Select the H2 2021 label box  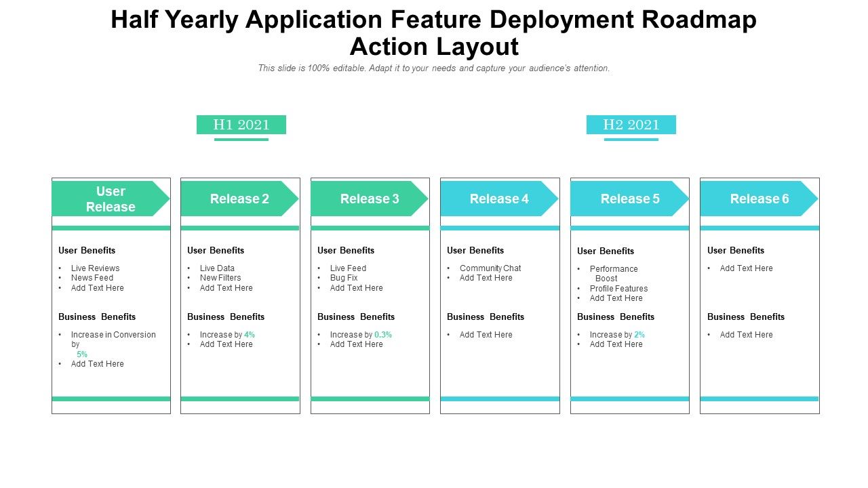[x=631, y=125]
